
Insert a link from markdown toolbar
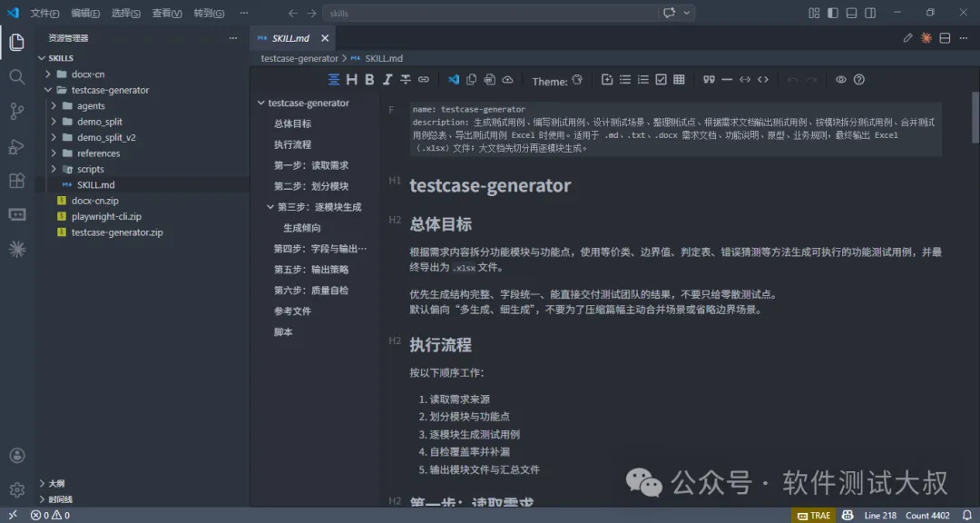(x=424, y=80)
